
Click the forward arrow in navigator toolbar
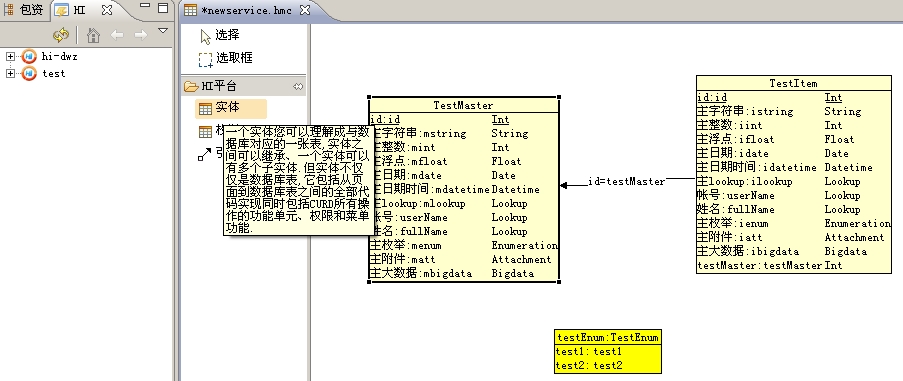tap(141, 35)
